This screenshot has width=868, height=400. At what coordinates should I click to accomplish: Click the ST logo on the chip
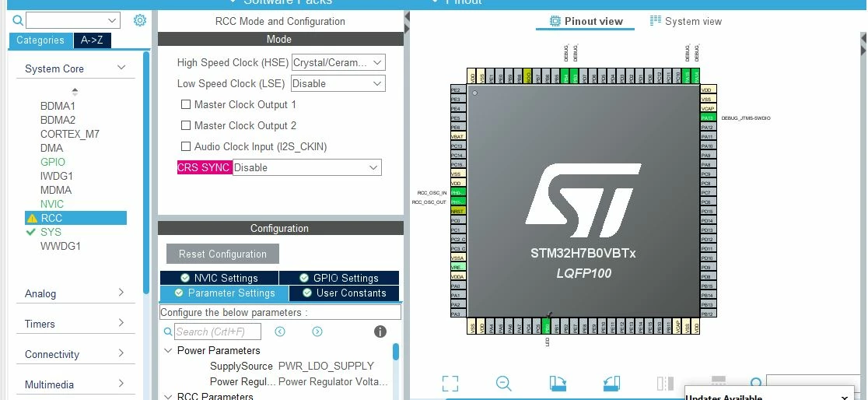583,201
